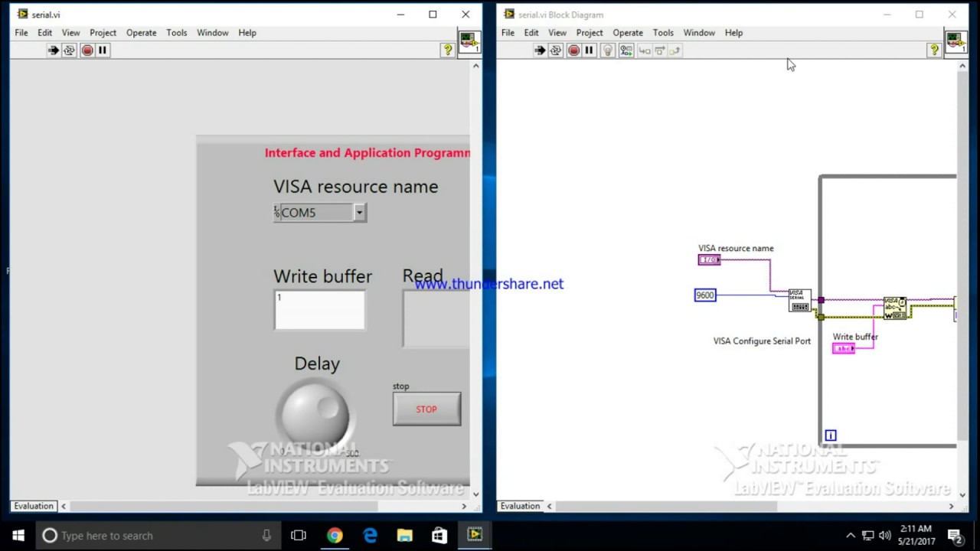
Task: Click taskbar search box
Action: pyautogui.click(x=158, y=536)
